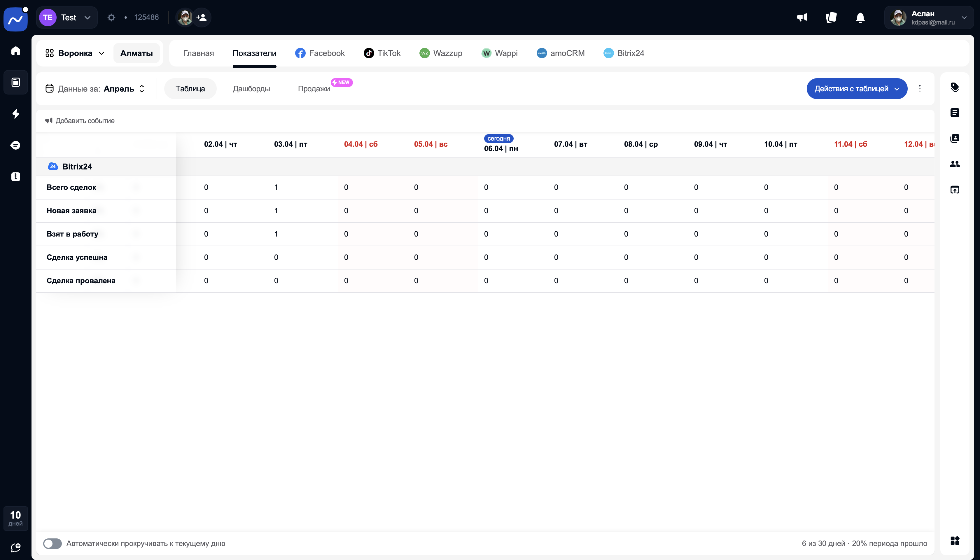Screen dimensions: 980x560
Task: Open the Апрель month selector
Action: tap(124, 89)
